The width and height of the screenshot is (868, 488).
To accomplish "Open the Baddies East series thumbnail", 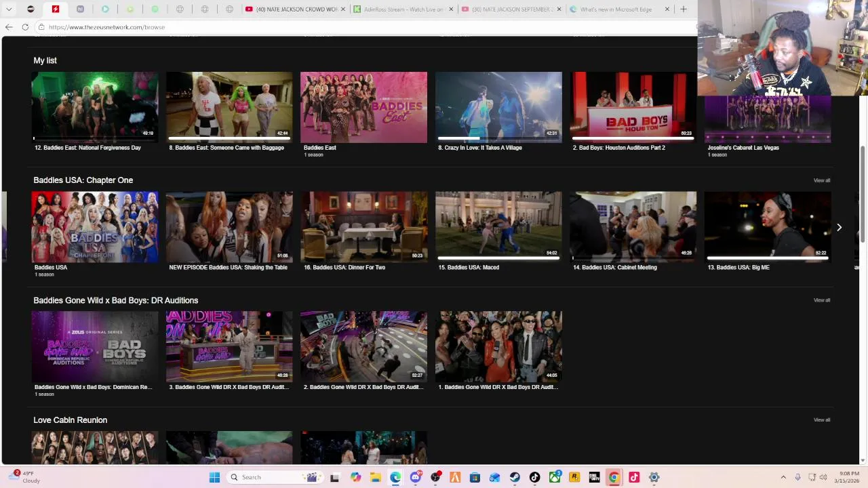I will pyautogui.click(x=364, y=107).
